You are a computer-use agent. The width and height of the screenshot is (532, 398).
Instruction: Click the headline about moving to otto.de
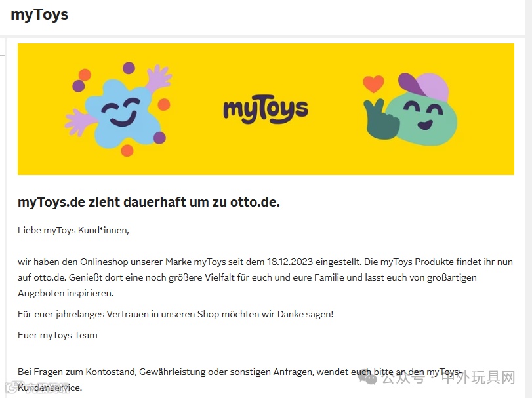tap(149, 202)
